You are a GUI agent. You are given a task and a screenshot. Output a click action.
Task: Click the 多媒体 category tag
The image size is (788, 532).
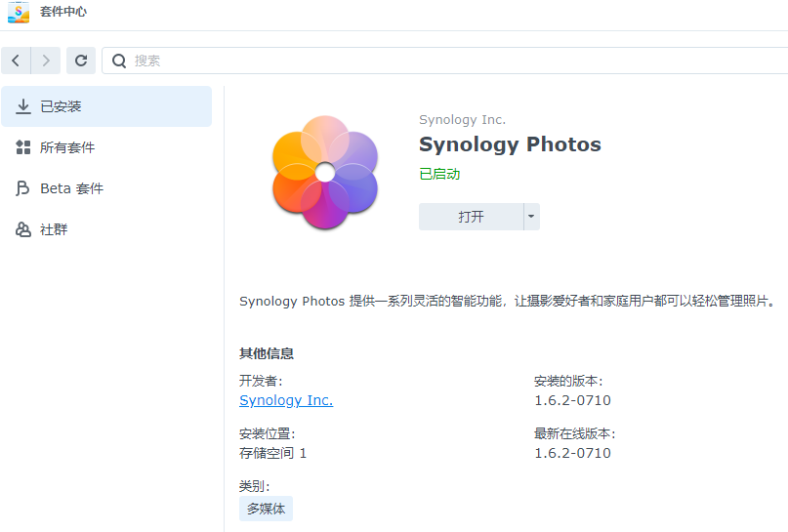[x=266, y=509]
